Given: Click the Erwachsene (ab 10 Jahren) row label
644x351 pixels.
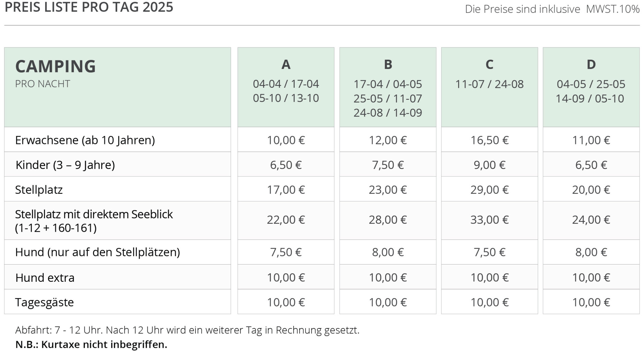Looking at the screenshot, I should [85, 140].
